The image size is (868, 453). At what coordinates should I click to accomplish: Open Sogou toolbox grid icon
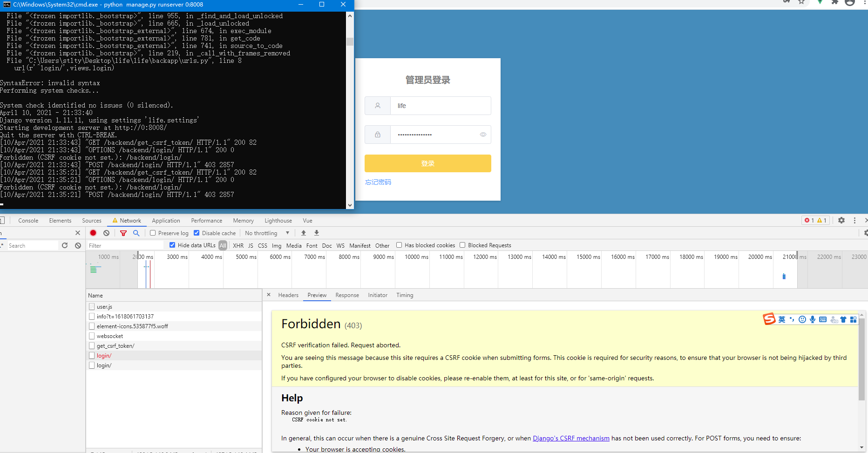(x=854, y=319)
